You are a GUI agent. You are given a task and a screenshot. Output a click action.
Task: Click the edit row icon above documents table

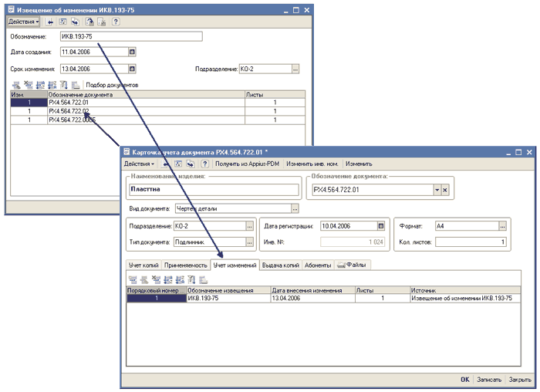click(x=16, y=85)
